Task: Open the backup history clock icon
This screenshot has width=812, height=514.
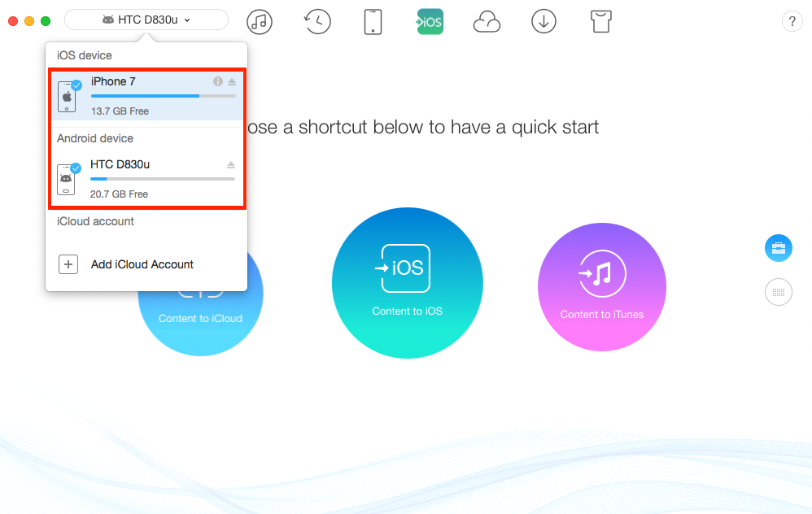Action: click(317, 22)
